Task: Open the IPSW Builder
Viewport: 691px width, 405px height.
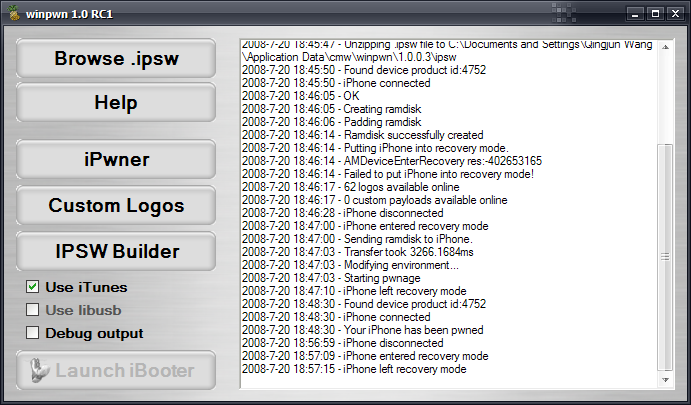Action: [x=116, y=251]
